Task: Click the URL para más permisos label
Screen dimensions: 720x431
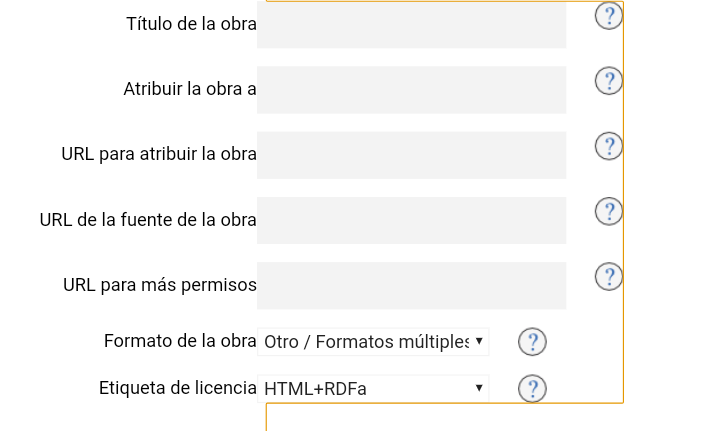Action: pos(160,285)
